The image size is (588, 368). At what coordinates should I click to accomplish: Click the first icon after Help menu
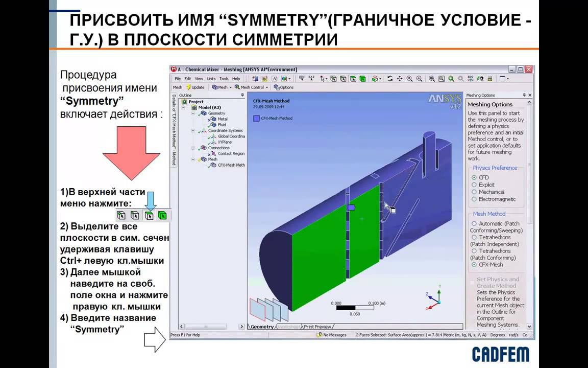pos(255,79)
